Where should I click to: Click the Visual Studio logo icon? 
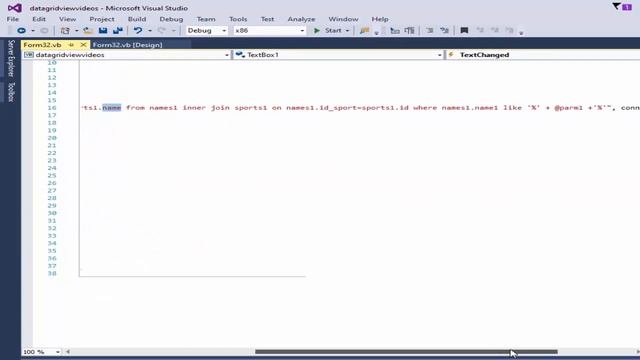[x=15, y=8]
